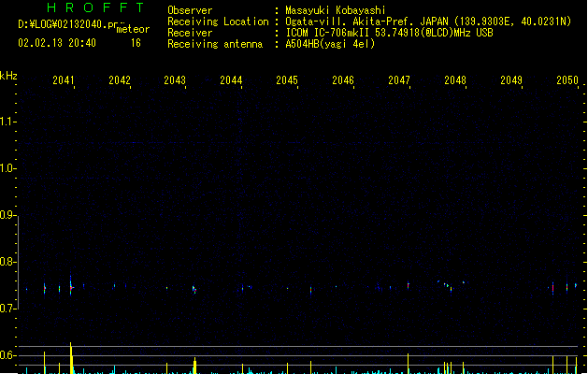Click the Receiving antenna label
This screenshot has width=588, height=374.
coord(215,44)
